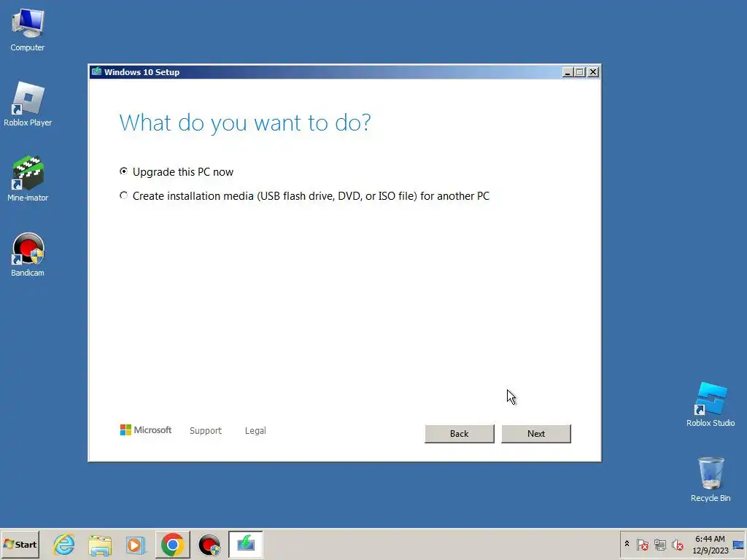Select the Bandicam desktop shortcut

[x=28, y=254]
